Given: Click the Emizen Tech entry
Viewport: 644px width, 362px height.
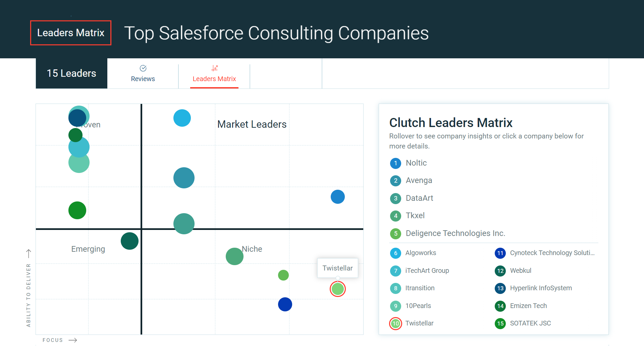Looking at the screenshot, I should coord(528,306).
